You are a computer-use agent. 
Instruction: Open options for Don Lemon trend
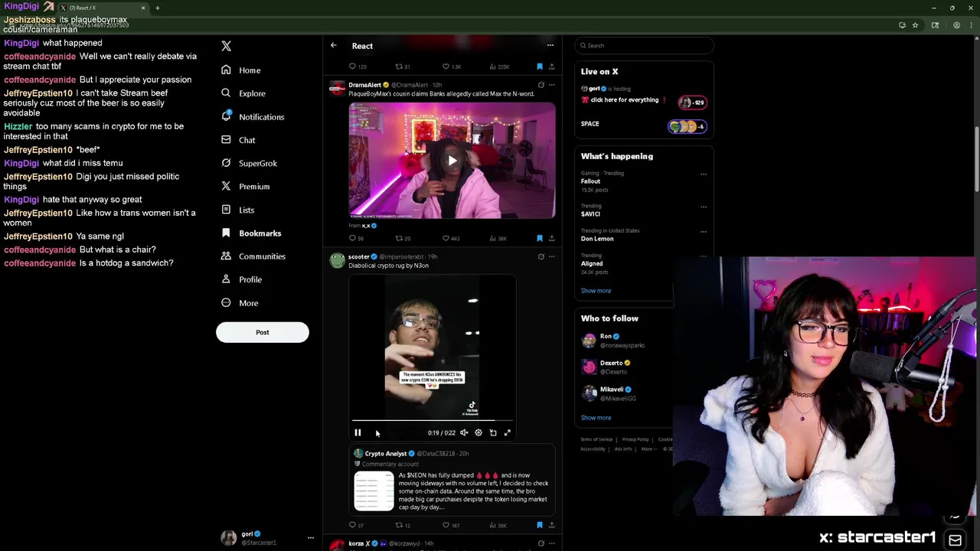point(703,231)
